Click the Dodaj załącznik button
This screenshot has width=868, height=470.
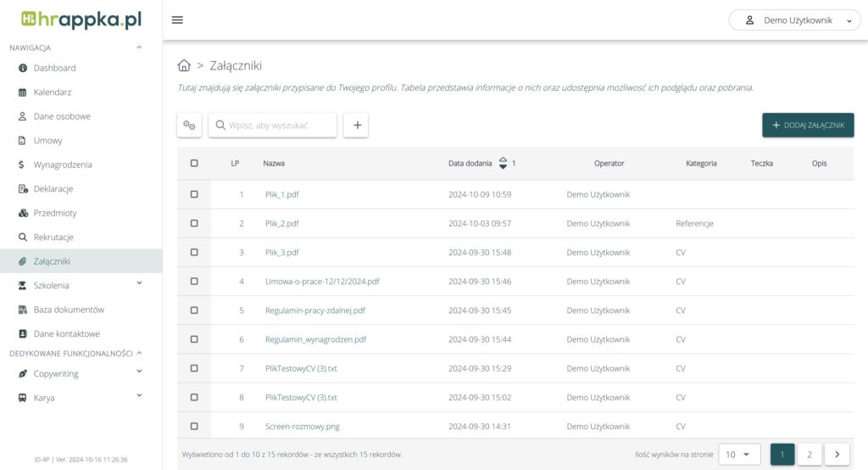coord(808,125)
